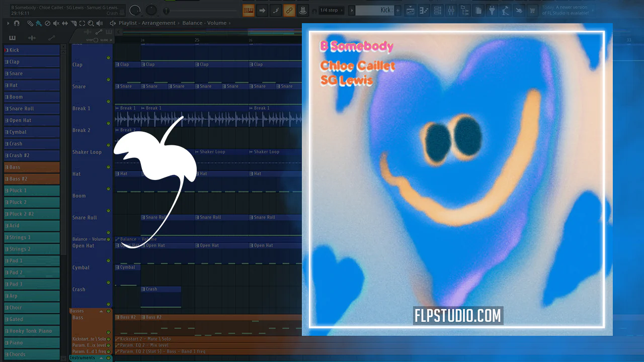The width and height of the screenshot is (644, 362).
Task: Open the plugin picker plug icon
Action: [492, 10]
